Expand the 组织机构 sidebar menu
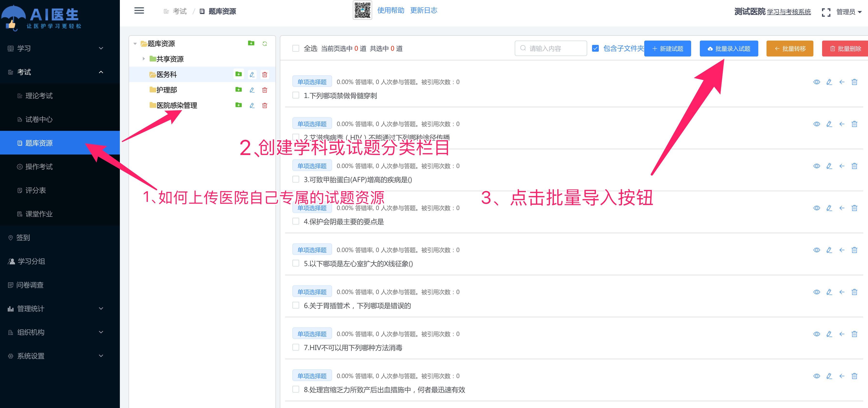The image size is (868, 408). click(x=60, y=332)
